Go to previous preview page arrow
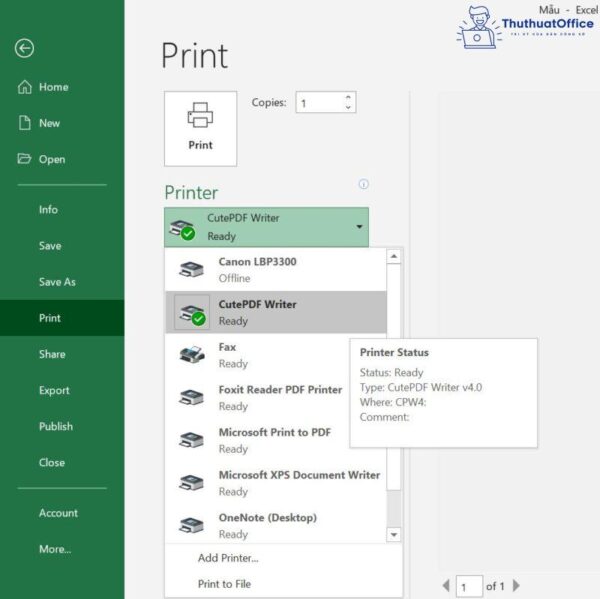 [446, 585]
